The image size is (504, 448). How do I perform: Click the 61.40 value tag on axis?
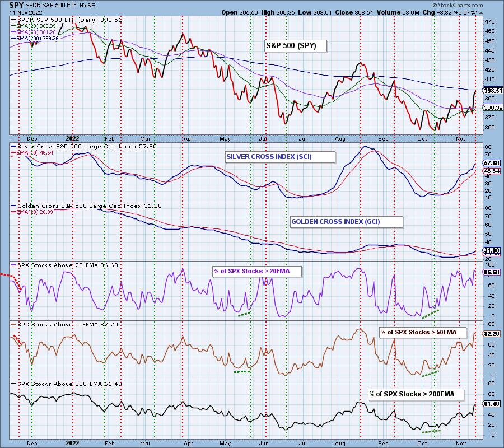coord(492,404)
